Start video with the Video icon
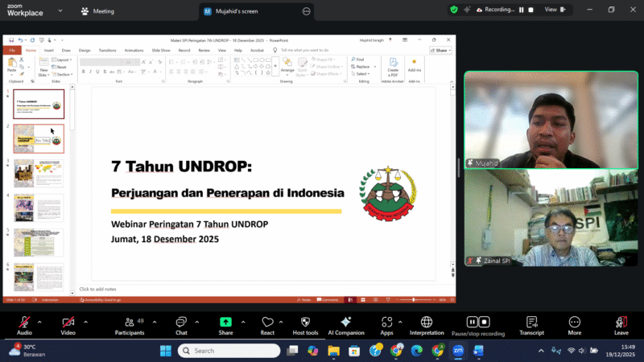Viewport: 644px width, 362px height. click(68, 321)
